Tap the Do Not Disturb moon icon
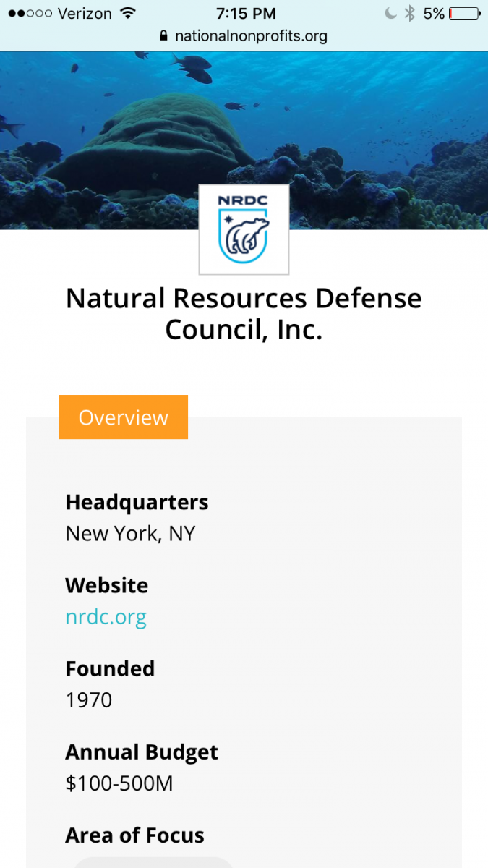488x868 pixels. [x=391, y=13]
